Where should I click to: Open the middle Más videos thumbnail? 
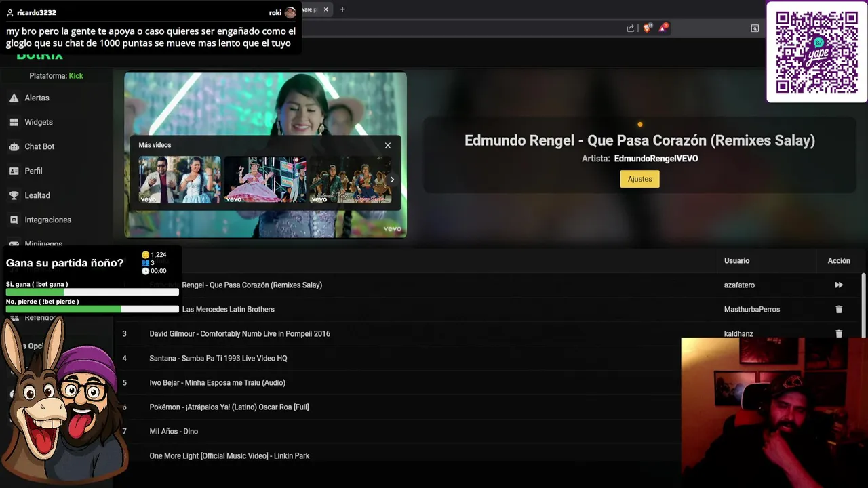click(x=265, y=180)
